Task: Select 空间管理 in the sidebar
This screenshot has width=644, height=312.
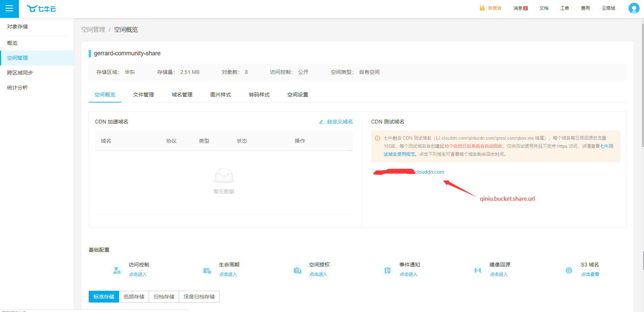Action: [37, 58]
